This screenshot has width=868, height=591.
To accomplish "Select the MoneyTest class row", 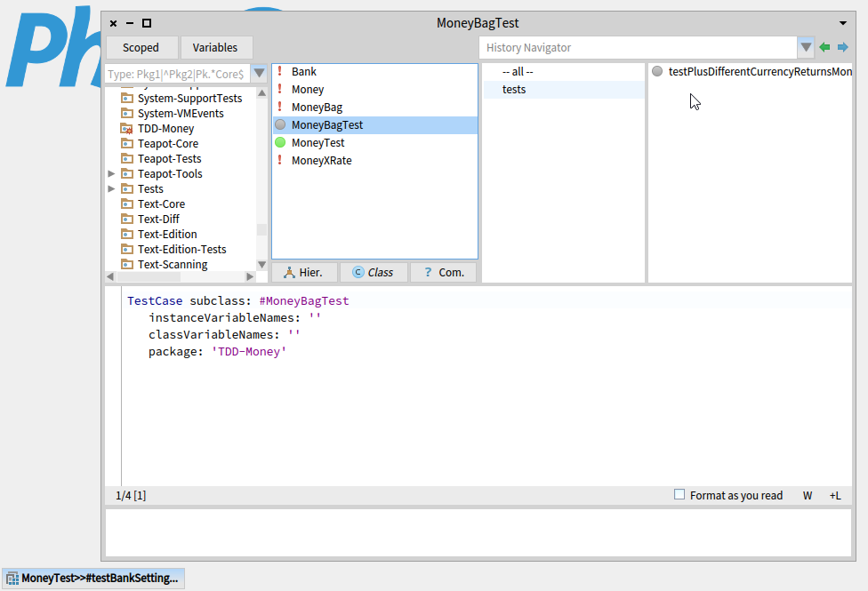I will (374, 143).
